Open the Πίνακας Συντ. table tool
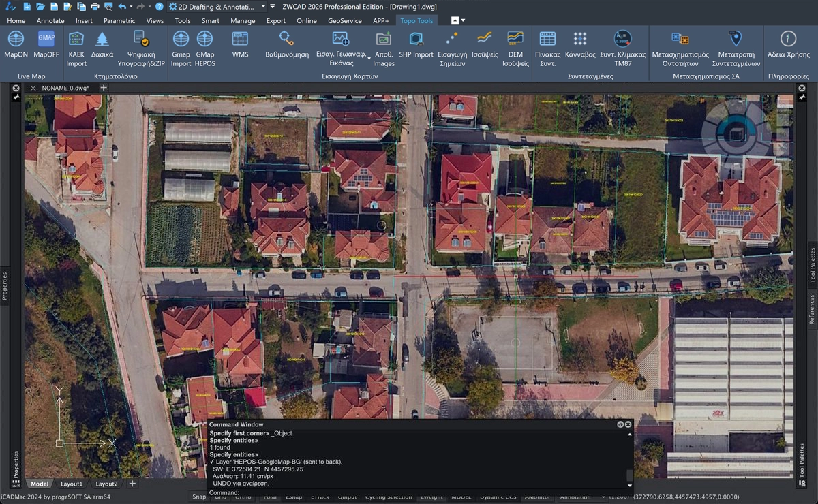The width and height of the screenshot is (818, 504). click(547, 48)
